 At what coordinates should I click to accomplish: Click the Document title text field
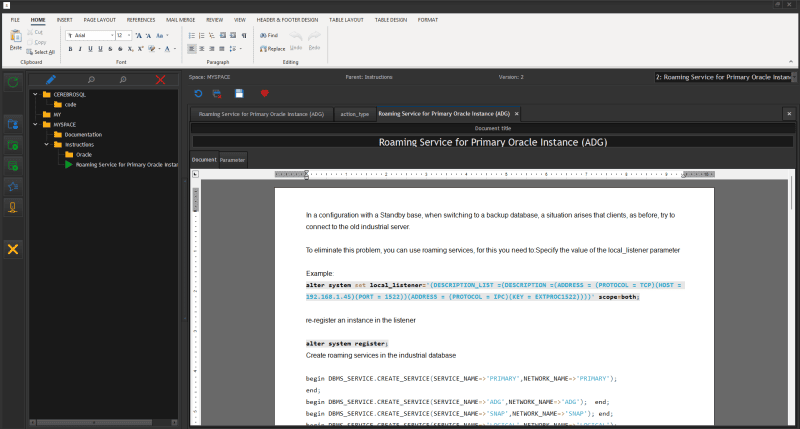tap(493, 142)
